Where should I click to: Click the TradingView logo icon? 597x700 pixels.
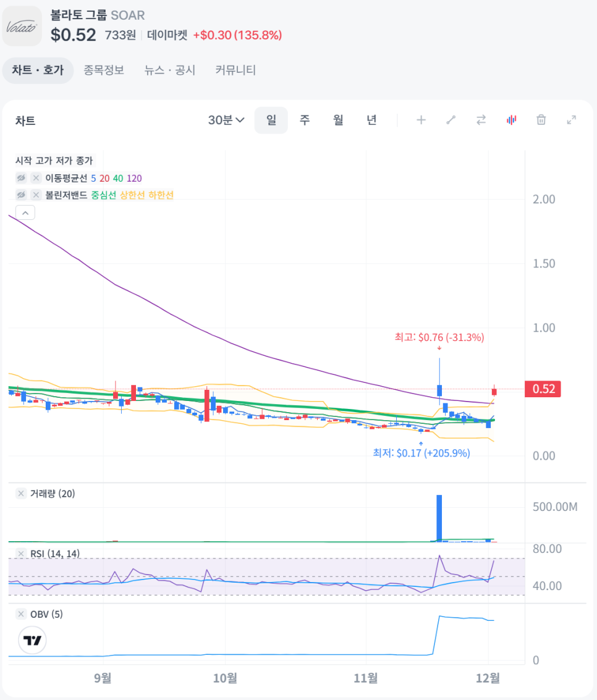click(x=32, y=640)
